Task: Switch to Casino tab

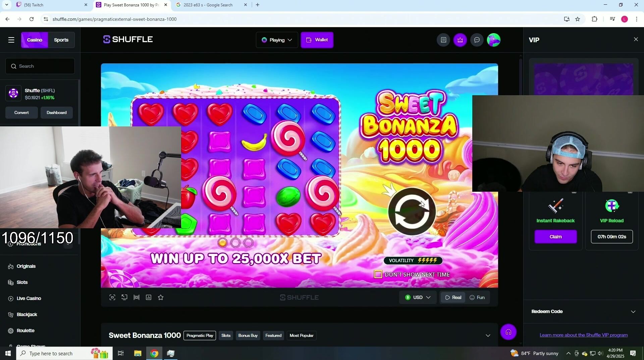Action: pyautogui.click(x=35, y=40)
